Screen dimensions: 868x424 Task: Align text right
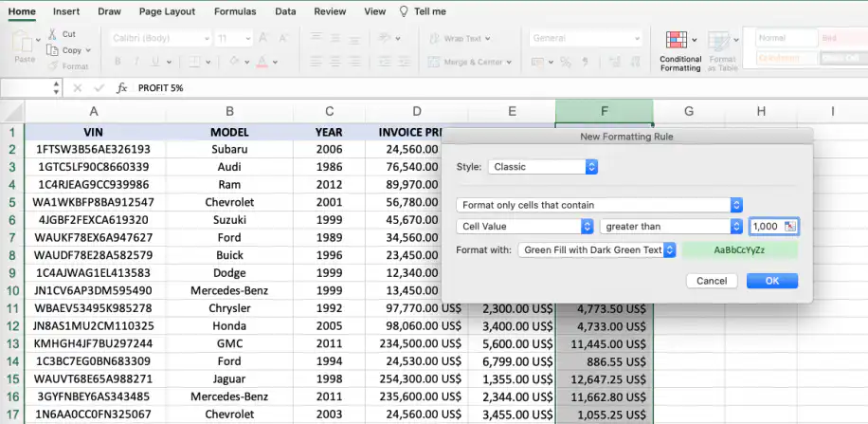pos(353,62)
